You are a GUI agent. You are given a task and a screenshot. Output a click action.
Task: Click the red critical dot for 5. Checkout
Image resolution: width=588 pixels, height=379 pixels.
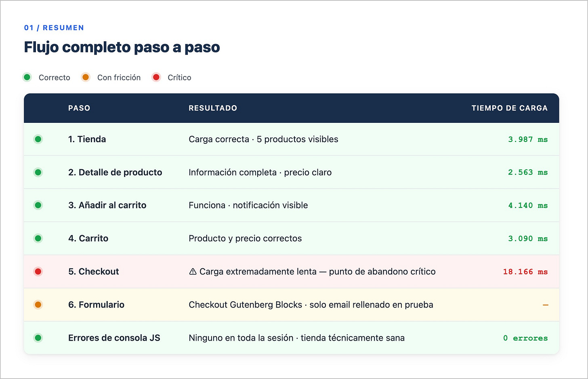(x=38, y=272)
